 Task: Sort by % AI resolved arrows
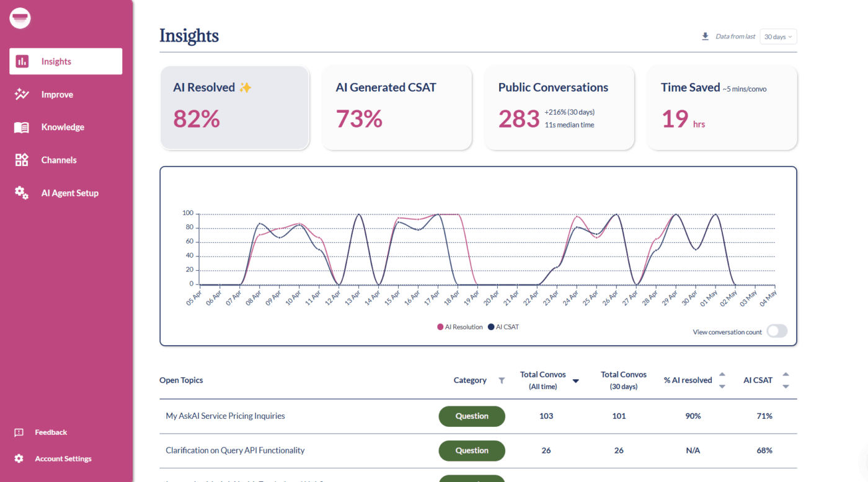(722, 380)
